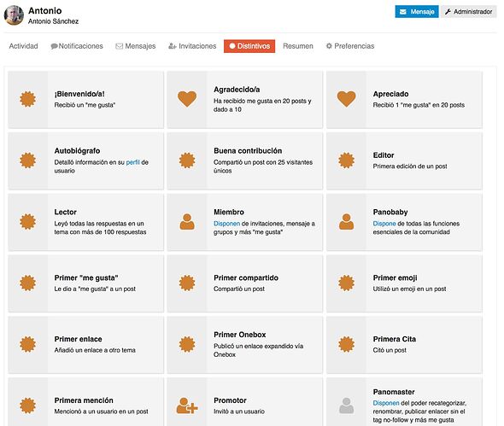Image resolution: width=504 pixels, height=426 pixels.
Task: Select the Resumen tab
Action: click(x=298, y=46)
